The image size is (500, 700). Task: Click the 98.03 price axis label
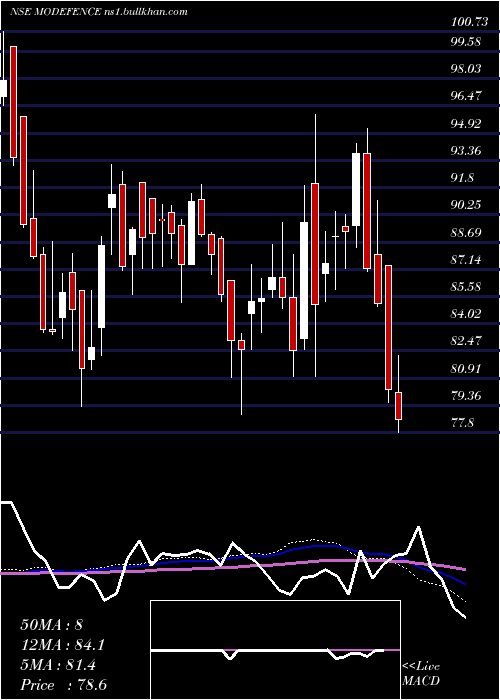coord(467,69)
